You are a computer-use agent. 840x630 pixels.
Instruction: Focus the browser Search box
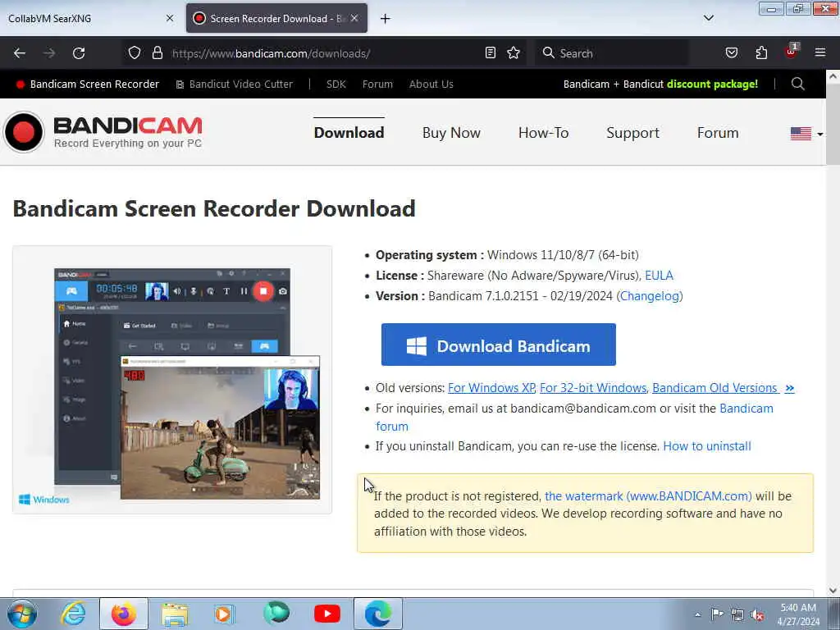(610, 53)
